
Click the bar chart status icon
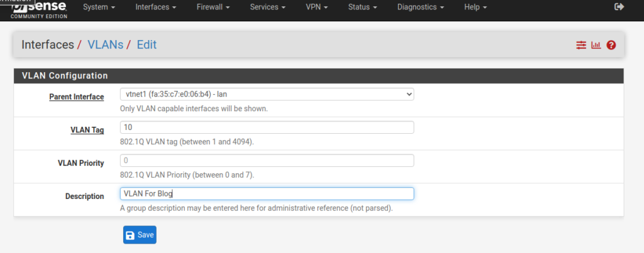click(596, 45)
